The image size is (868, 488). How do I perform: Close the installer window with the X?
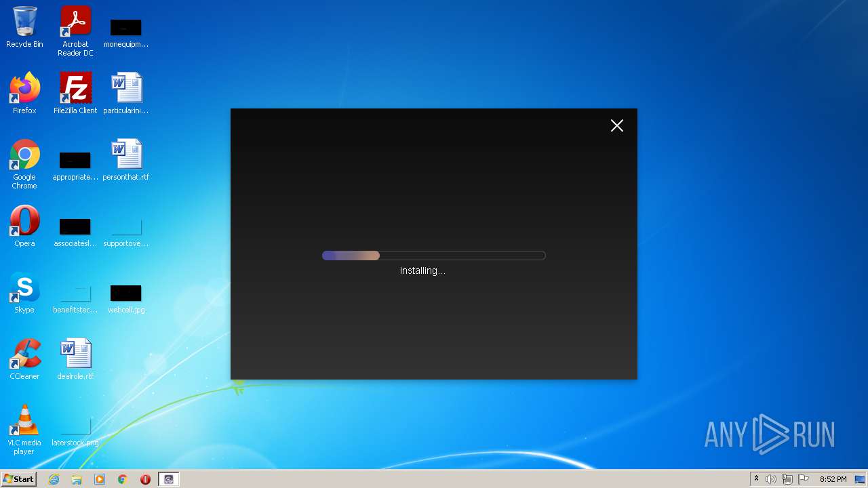[616, 125]
